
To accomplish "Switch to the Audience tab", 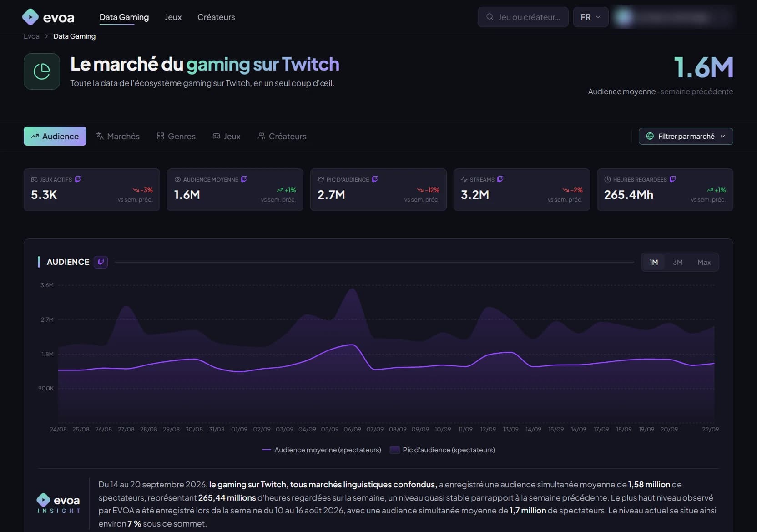I will 55,136.
